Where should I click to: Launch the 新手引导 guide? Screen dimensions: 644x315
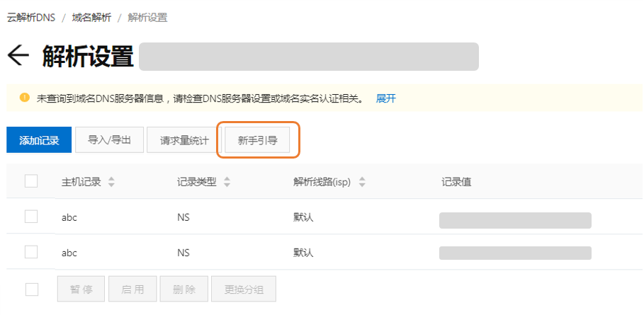[258, 140]
